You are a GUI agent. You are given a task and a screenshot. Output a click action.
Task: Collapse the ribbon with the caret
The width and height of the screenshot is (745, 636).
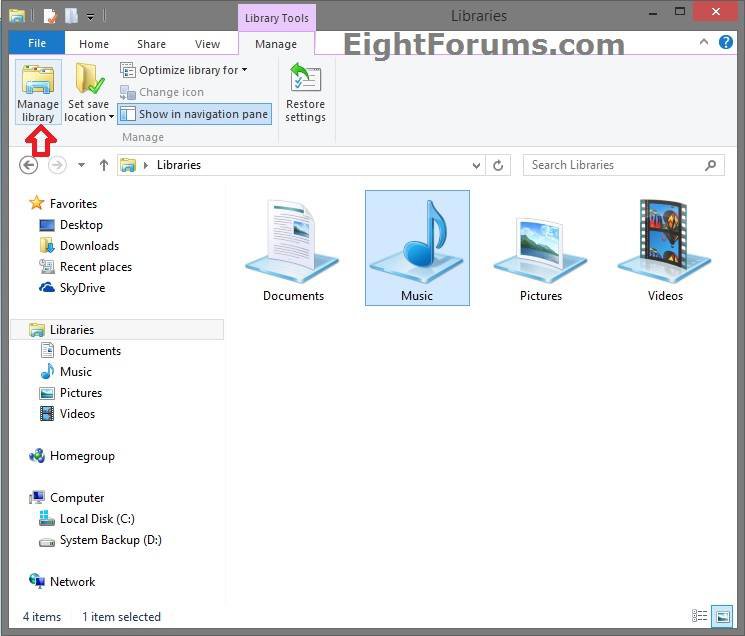(704, 42)
